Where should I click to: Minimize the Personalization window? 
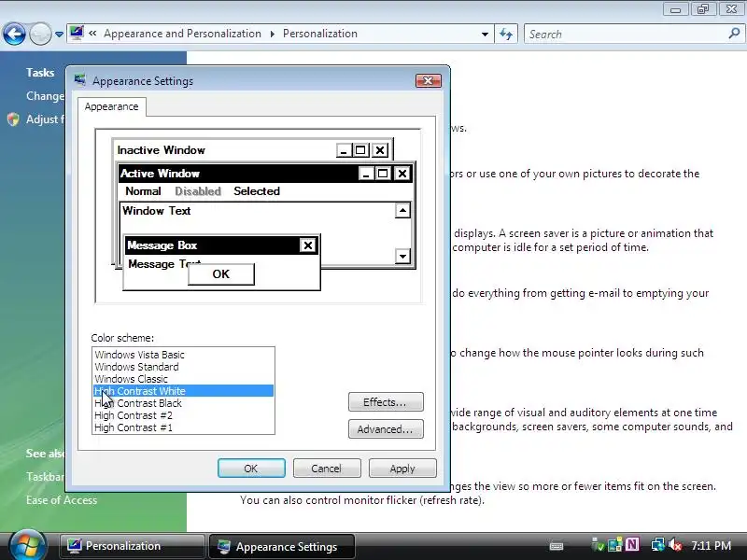[x=675, y=9]
